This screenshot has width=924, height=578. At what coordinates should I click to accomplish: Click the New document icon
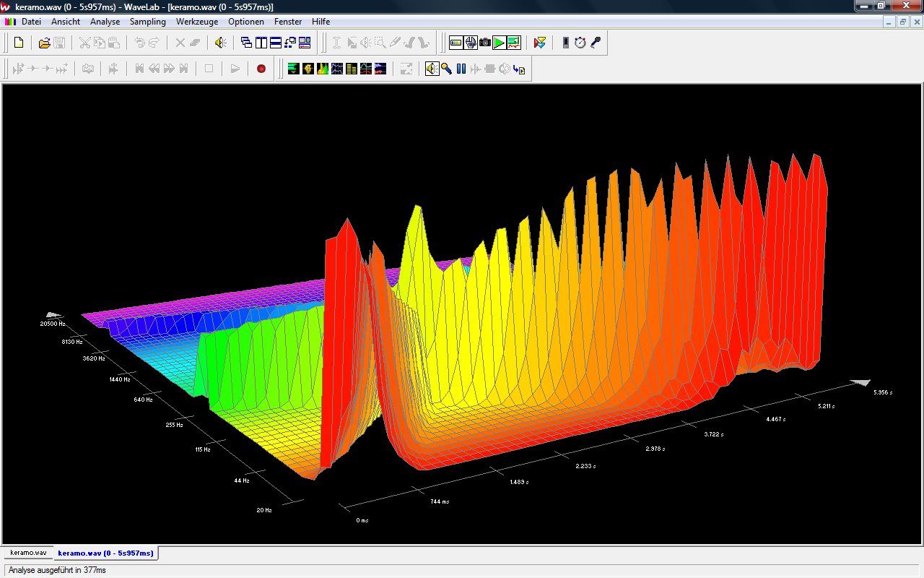point(19,43)
